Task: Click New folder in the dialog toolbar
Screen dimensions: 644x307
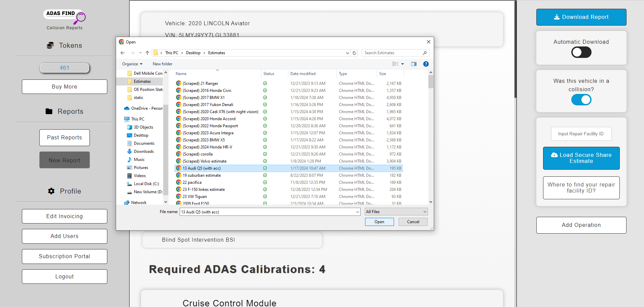Action: pos(162,64)
